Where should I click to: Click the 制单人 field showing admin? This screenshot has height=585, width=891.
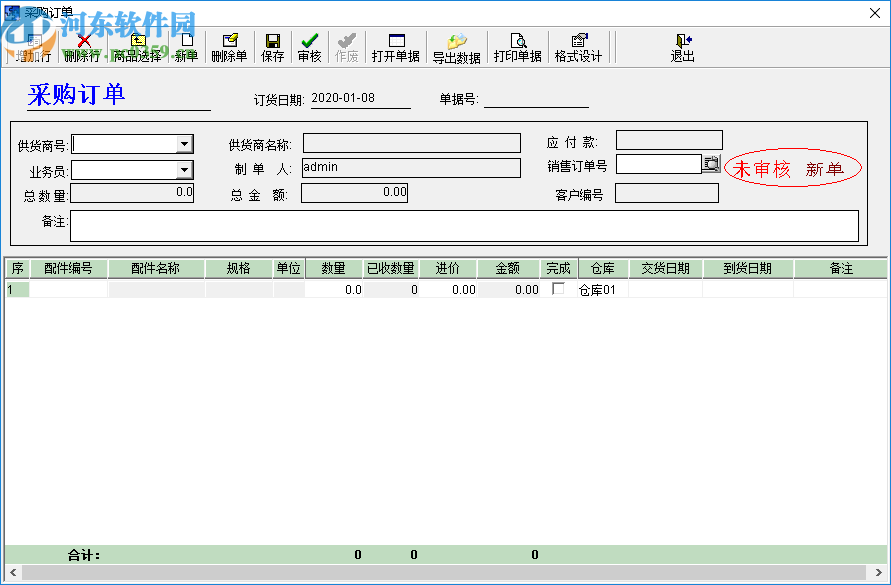[x=411, y=168]
